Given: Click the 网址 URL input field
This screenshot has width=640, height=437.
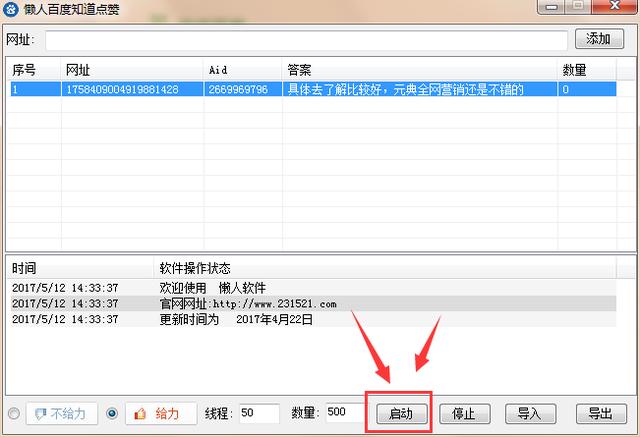Looking at the screenshot, I should coord(306,40).
